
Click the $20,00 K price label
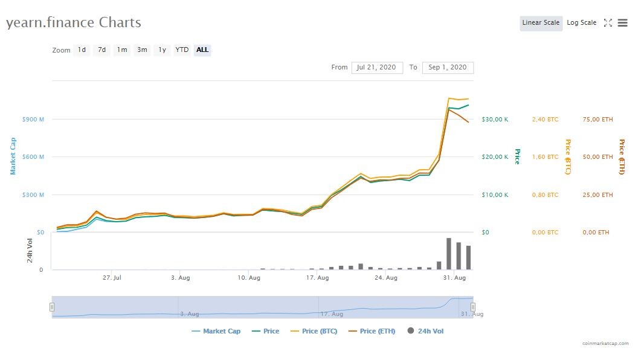coord(495,157)
